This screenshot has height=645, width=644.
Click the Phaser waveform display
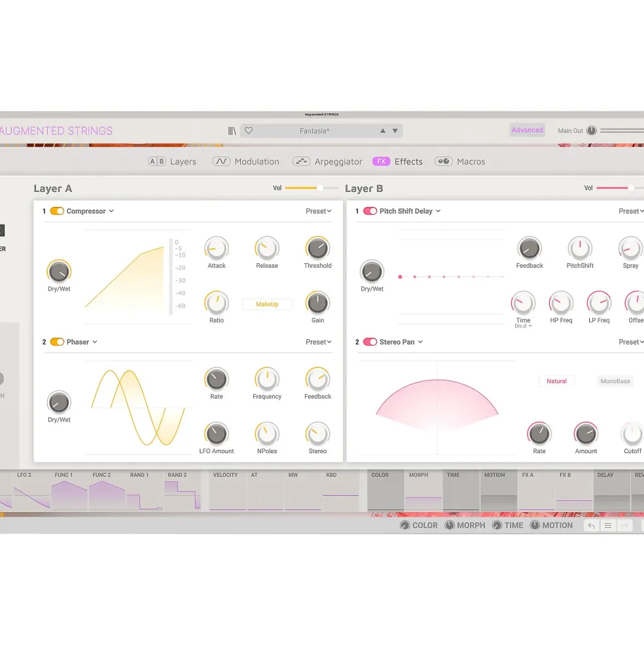point(138,408)
